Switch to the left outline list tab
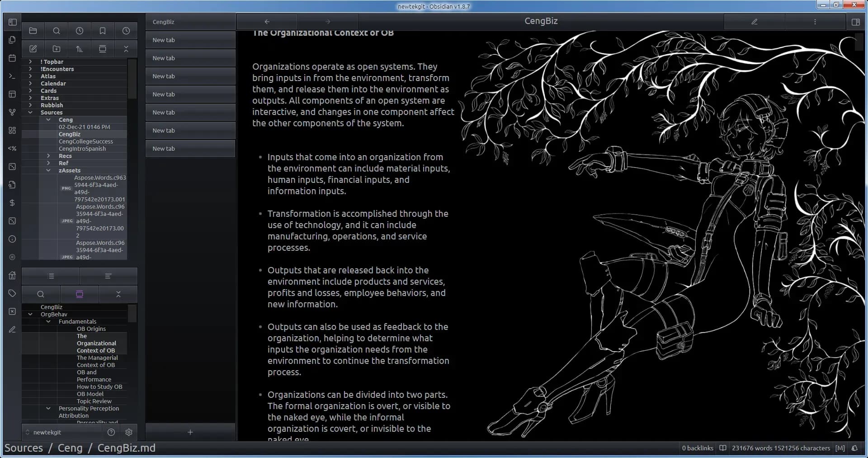Viewport: 868px width, 458px height. coord(51,276)
